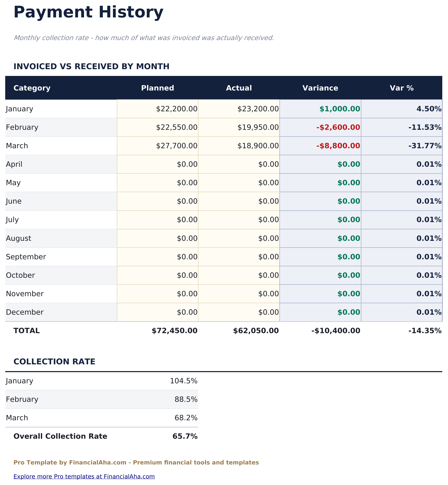
Task: Click the Category column header
Action: pyautogui.click(x=32, y=88)
